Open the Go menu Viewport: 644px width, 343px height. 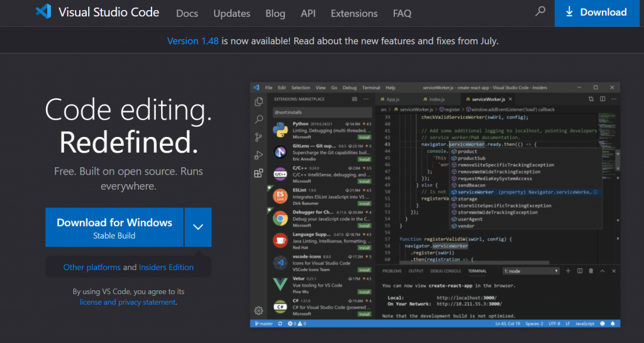[x=335, y=88]
